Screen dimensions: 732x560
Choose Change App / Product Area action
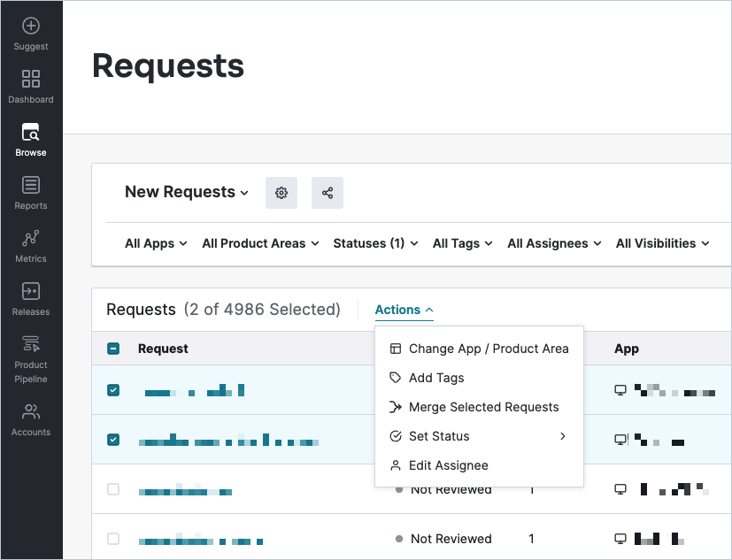[x=479, y=349]
